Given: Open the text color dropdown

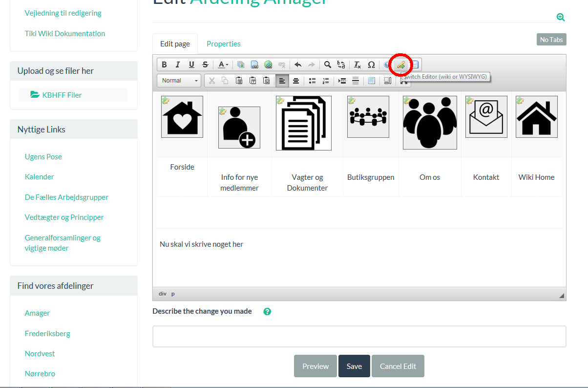Looking at the screenshot, I should (223, 65).
